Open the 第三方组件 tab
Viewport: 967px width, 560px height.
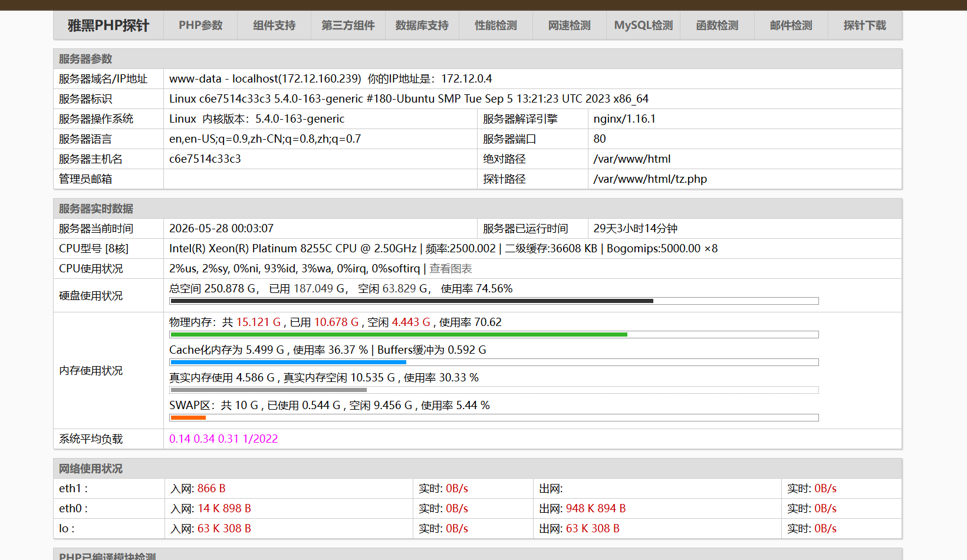[x=348, y=25]
